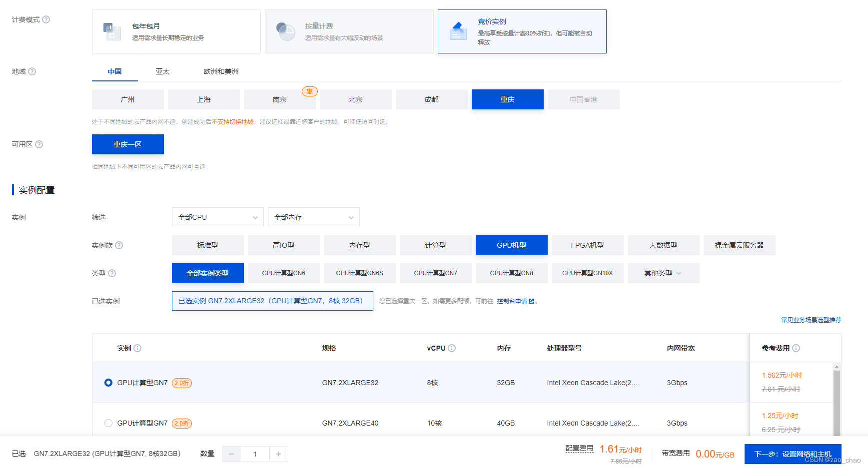
Task: Select 裸金属云服务器 instance family
Action: 740,245
